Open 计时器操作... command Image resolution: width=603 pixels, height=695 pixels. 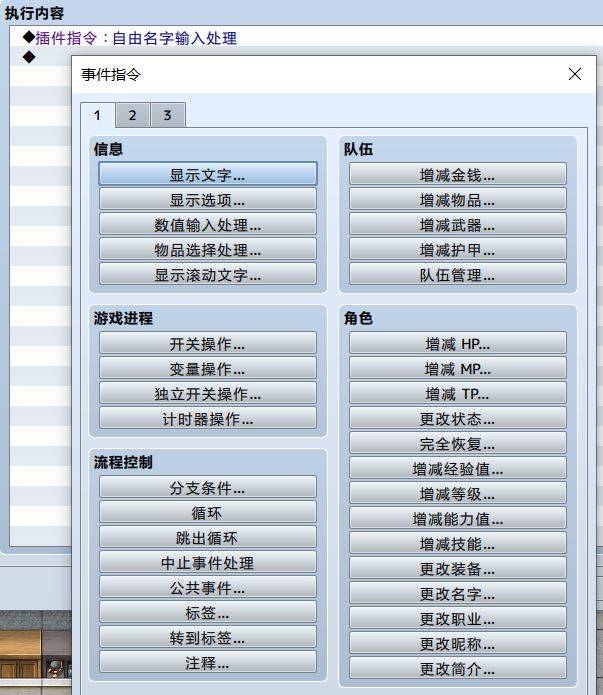(x=208, y=418)
